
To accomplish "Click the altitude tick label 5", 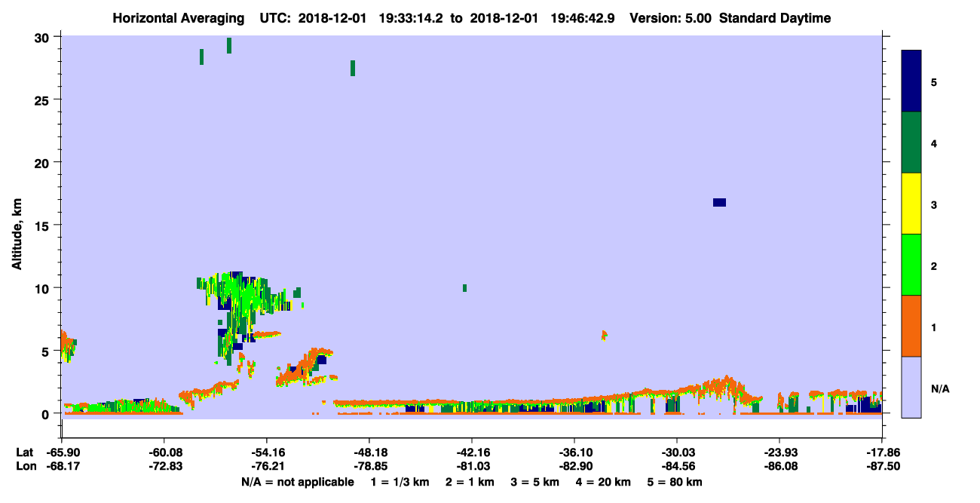I will [47, 351].
